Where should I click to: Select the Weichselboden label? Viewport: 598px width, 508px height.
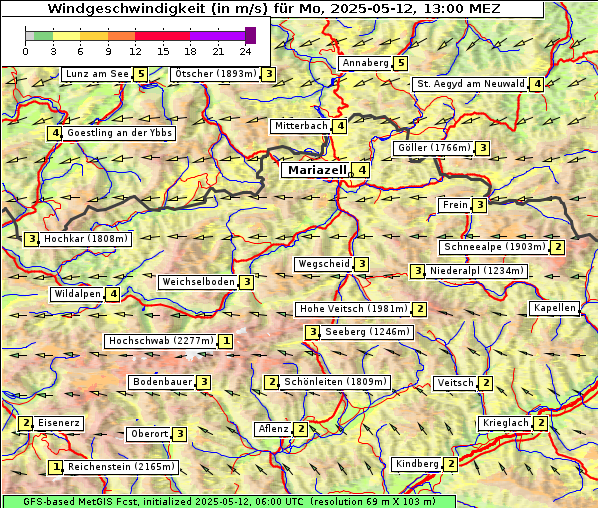[x=198, y=282]
